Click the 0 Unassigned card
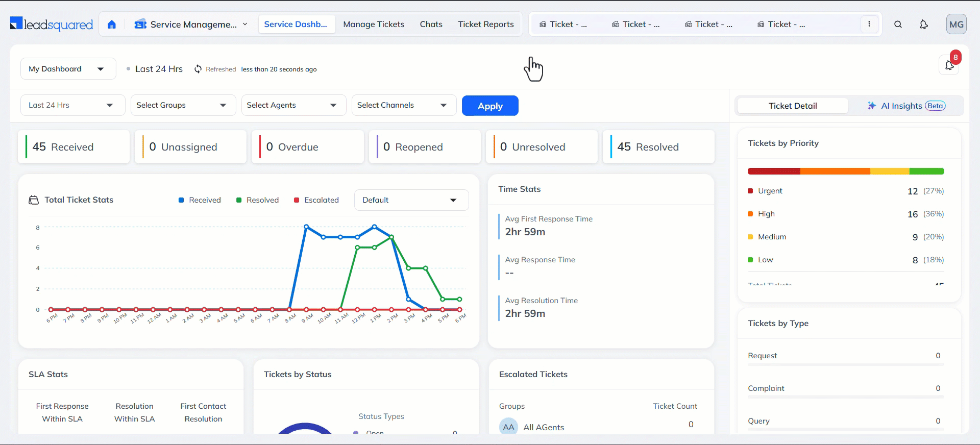Image resolution: width=980 pixels, height=445 pixels. pyautogui.click(x=191, y=147)
